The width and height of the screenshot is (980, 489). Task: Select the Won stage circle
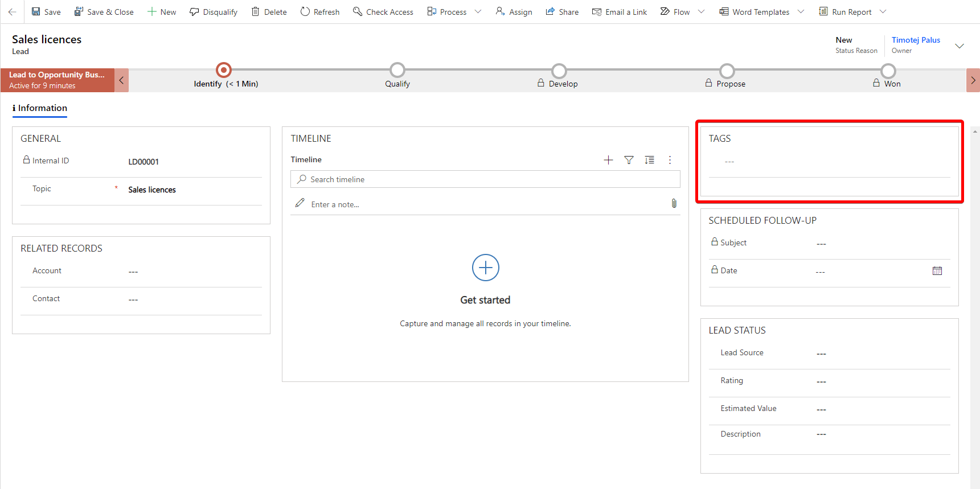[x=888, y=71]
